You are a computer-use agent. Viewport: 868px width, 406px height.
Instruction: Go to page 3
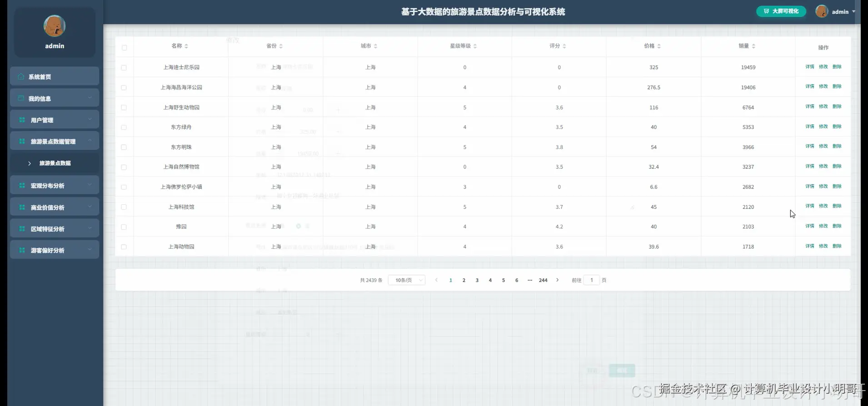(x=477, y=280)
